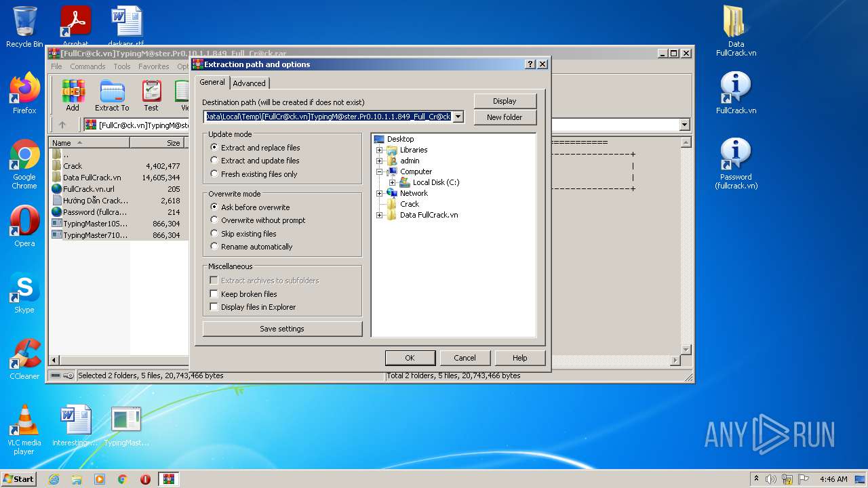Image resolution: width=868 pixels, height=488 pixels.
Task: Click the destination path input field
Action: [328, 117]
